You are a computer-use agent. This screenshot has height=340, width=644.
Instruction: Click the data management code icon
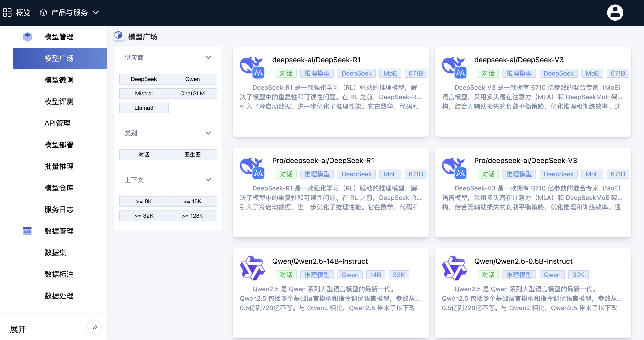(27, 231)
